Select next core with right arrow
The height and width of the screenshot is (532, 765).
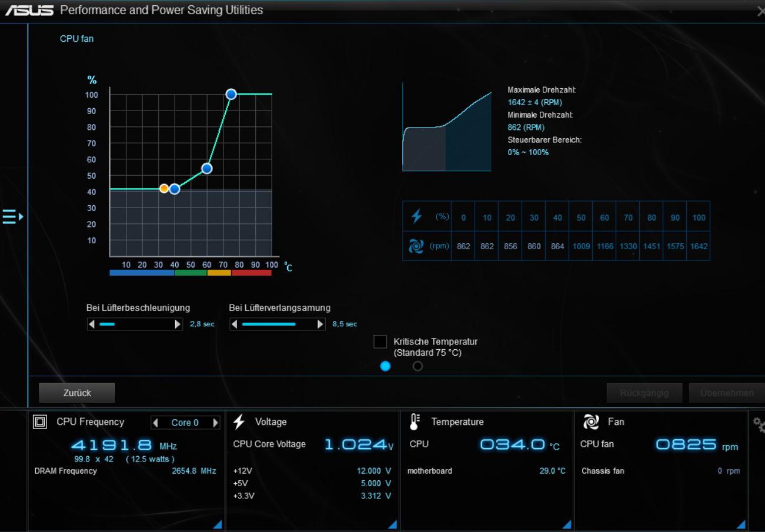pyautogui.click(x=216, y=423)
